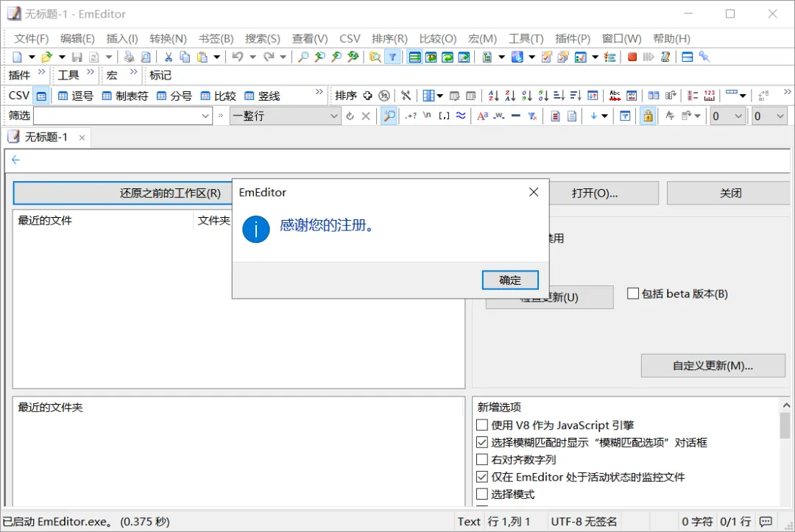
Task: Toggle the 逗号 comma separated mode
Action: pos(76,96)
